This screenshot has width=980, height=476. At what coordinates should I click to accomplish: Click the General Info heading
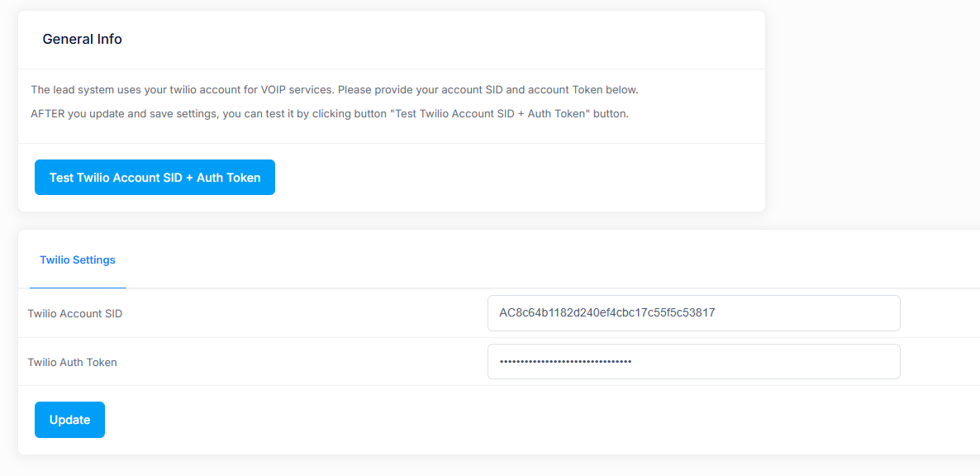(82, 39)
